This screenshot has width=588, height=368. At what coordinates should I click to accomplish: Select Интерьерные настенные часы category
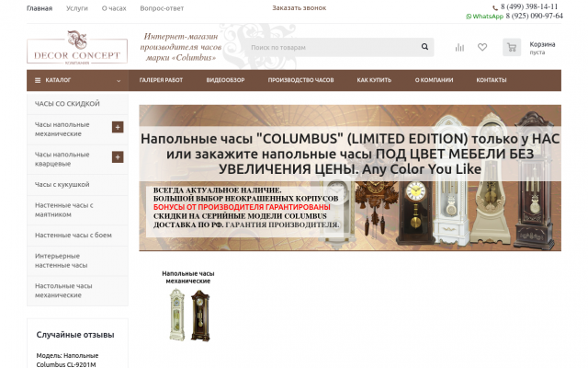coord(62,260)
